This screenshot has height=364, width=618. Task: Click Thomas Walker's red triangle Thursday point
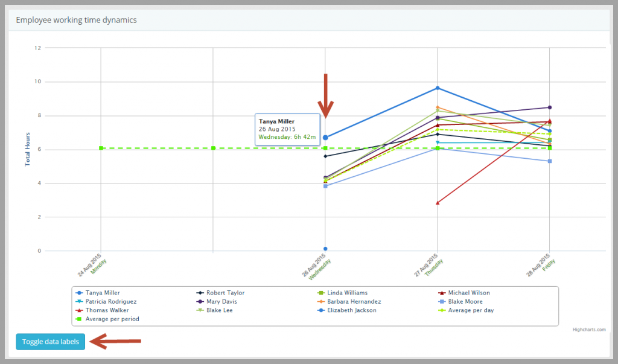[438, 203]
